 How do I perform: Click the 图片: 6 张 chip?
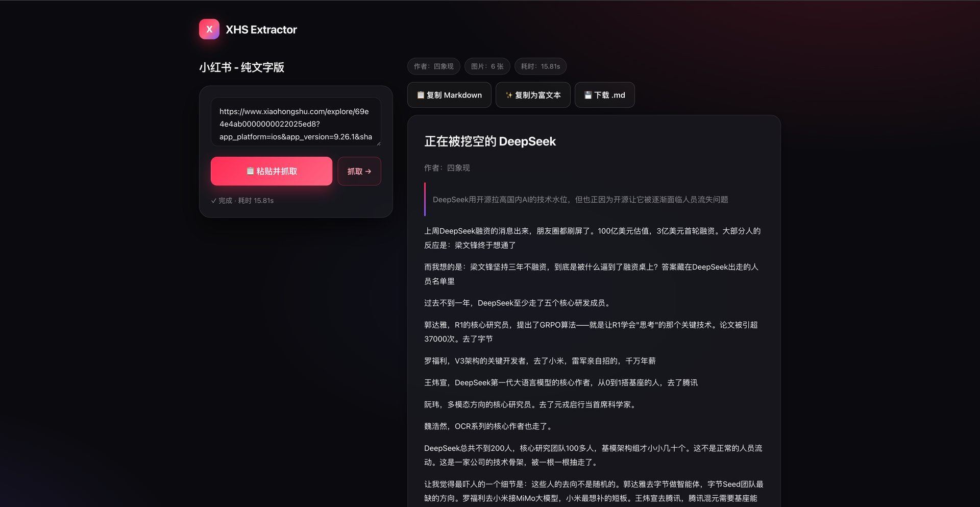487,66
